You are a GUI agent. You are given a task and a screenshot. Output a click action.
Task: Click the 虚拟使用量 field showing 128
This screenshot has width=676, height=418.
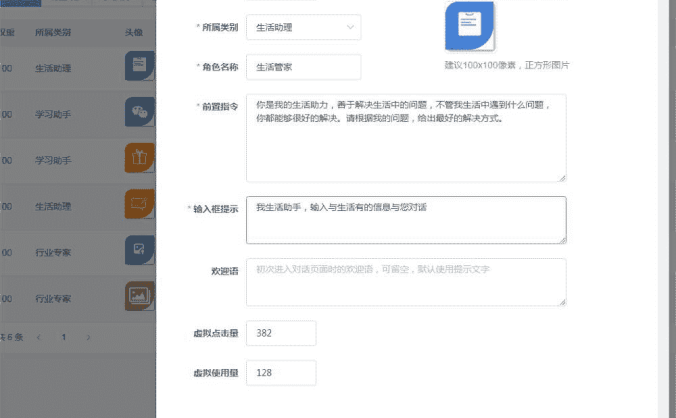click(281, 373)
